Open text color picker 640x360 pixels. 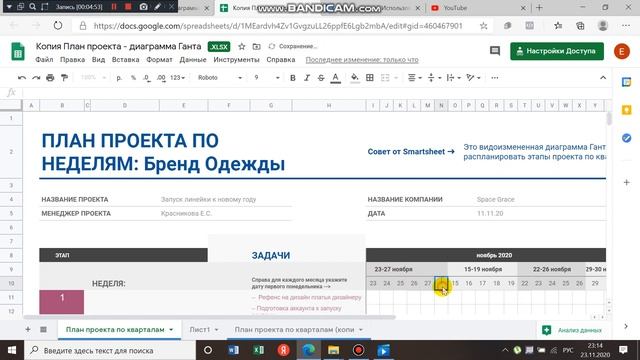pyautogui.click(x=336, y=78)
